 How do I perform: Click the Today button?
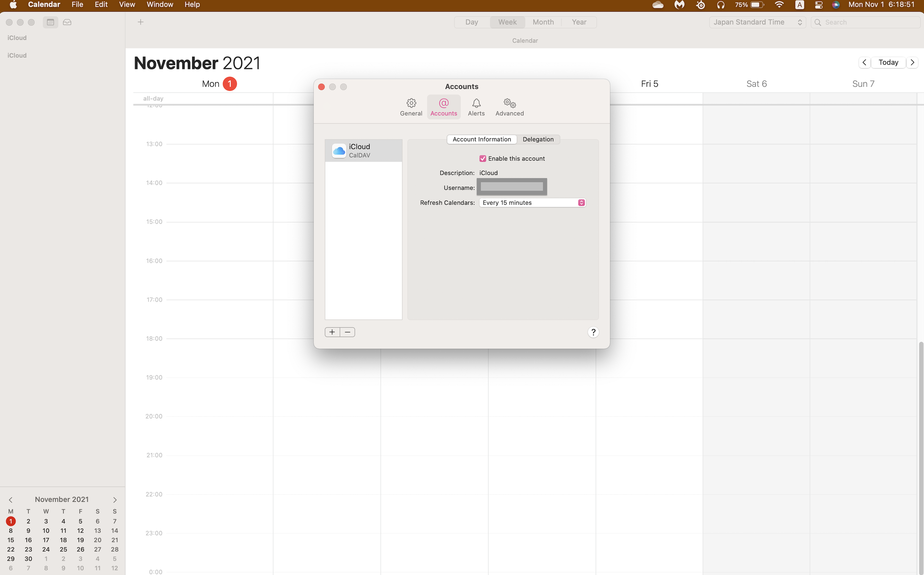(x=888, y=62)
